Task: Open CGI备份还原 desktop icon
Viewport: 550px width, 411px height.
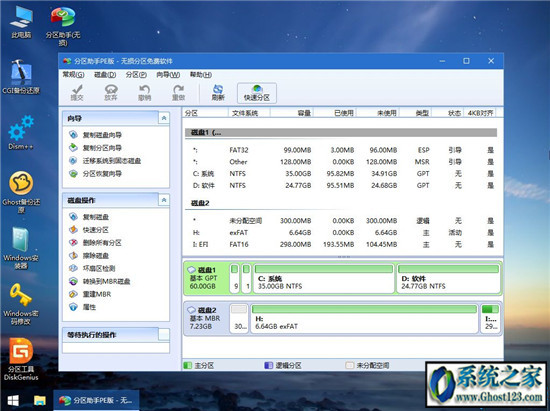Action: 21,77
